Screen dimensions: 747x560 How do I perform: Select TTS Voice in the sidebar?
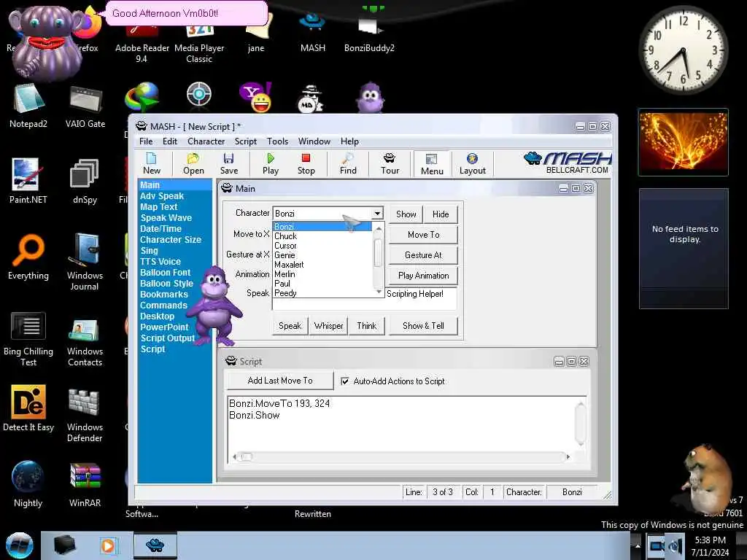coord(160,262)
